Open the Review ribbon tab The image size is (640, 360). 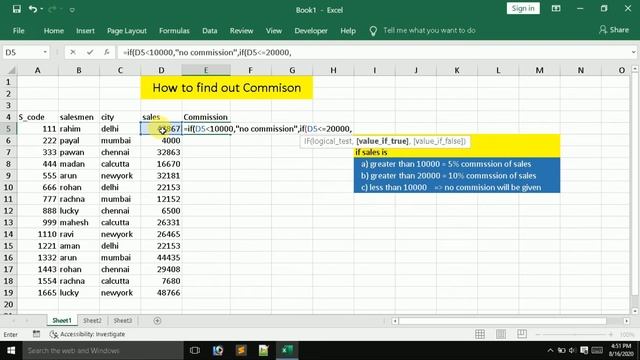point(241,31)
